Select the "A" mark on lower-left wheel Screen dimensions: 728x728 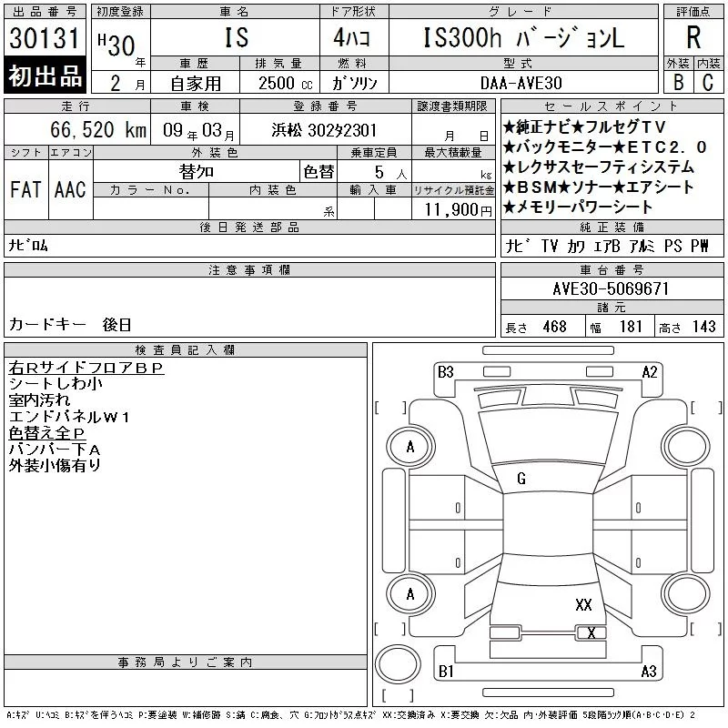(410, 594)
